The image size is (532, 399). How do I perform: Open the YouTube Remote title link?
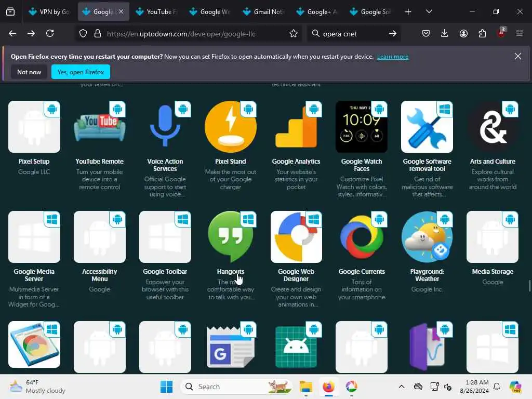tap(99, 162)
